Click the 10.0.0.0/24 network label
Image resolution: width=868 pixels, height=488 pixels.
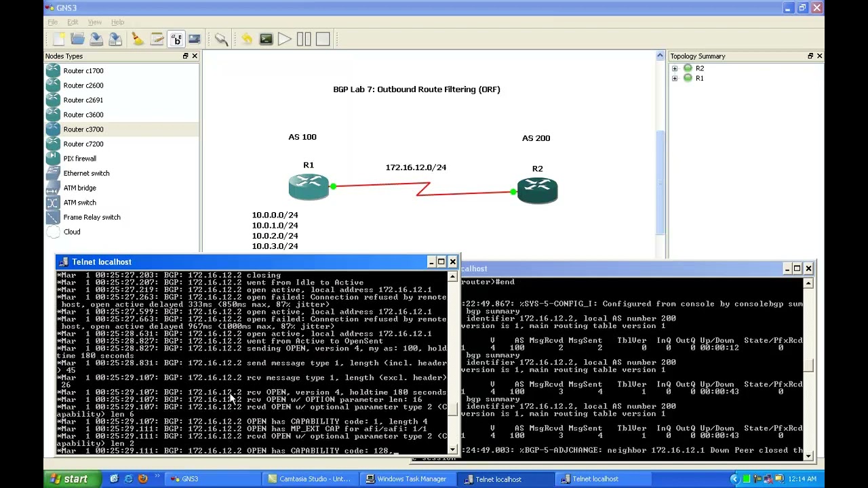(x=275, y=215)
